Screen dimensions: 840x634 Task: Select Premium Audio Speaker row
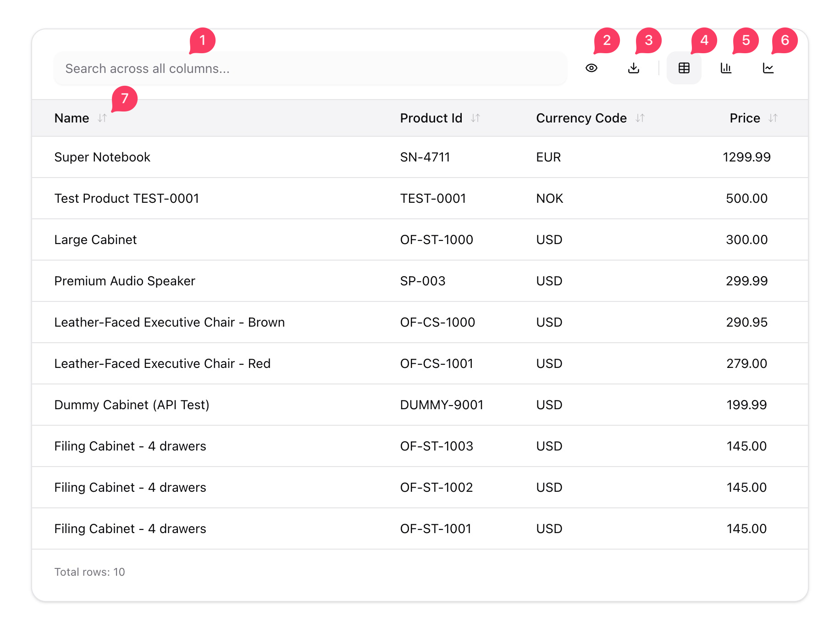tap(125, 281)
